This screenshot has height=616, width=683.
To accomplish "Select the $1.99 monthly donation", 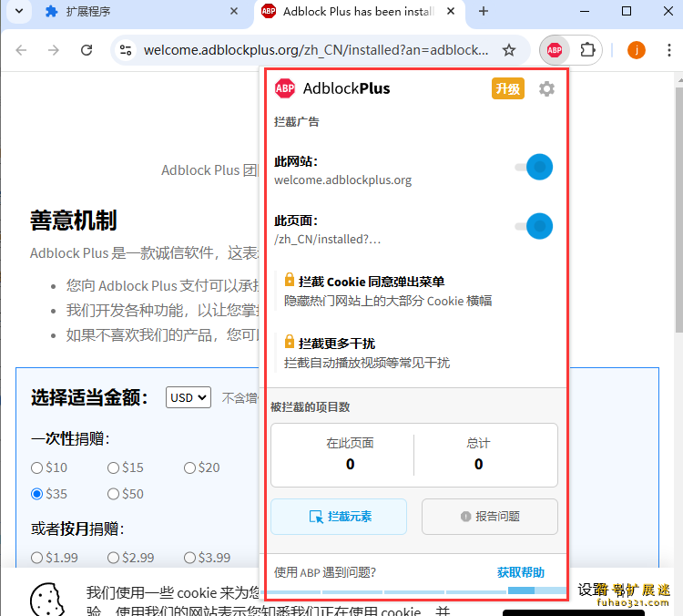I will pos(37,558).
